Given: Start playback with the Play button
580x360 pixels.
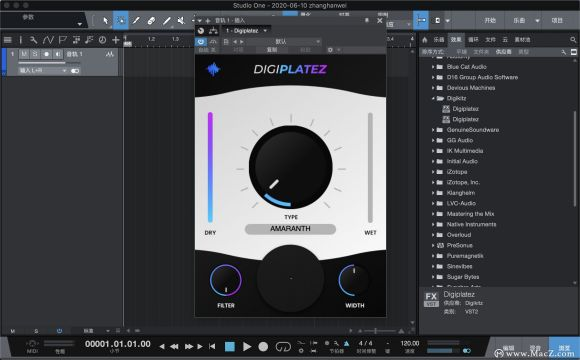Looking at the screenshot, I should (x=247, y=347).
